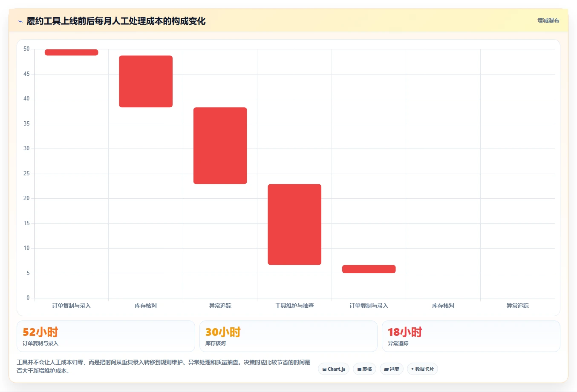Click the y-axis tick label 0

coord(28,298)
